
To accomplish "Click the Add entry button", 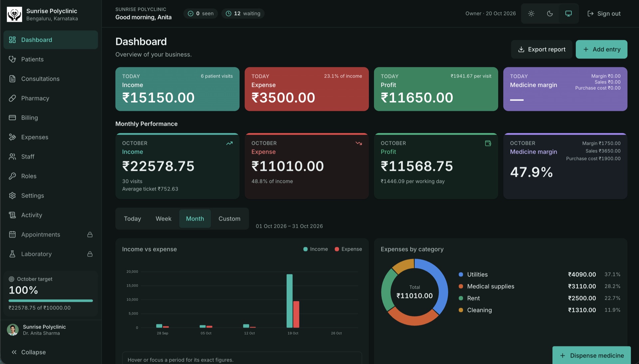I will [x=601, y=49].
